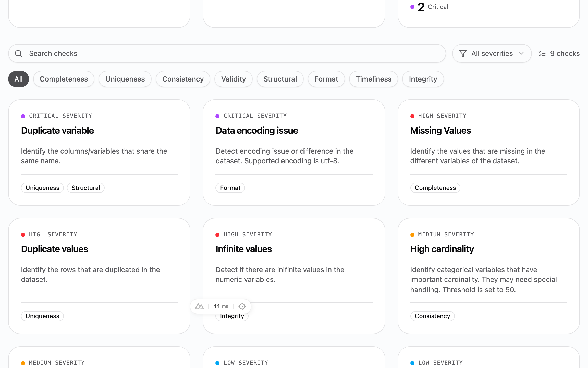This screenshot has height=368, width=588.
Task: Open the Infinite values check card
Action: (294, 276)
